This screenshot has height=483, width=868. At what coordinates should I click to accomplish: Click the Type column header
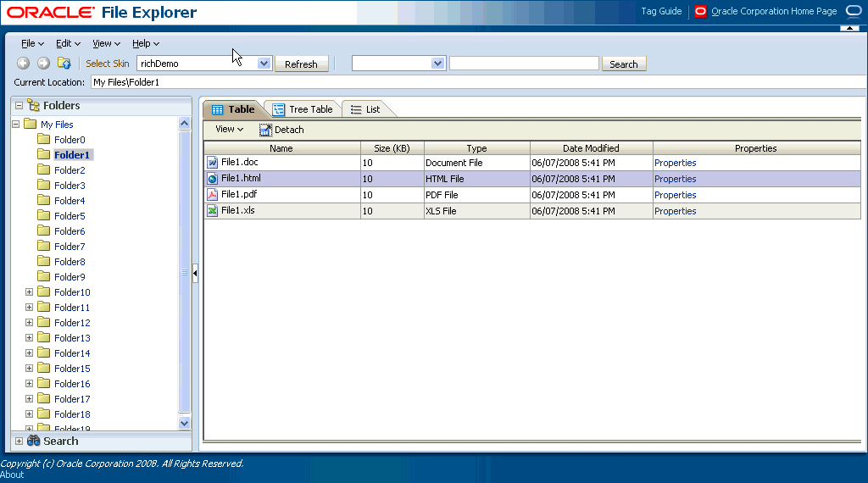476,148
